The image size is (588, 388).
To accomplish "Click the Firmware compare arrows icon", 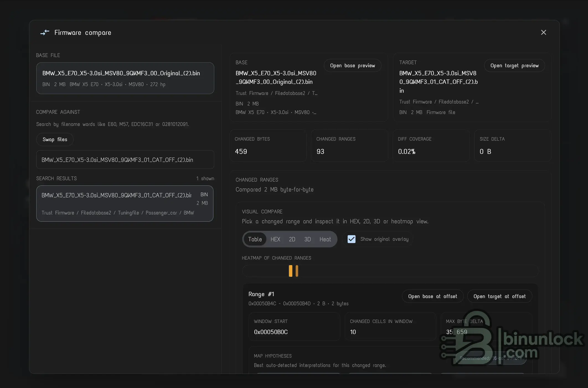I will pos(45,33).
